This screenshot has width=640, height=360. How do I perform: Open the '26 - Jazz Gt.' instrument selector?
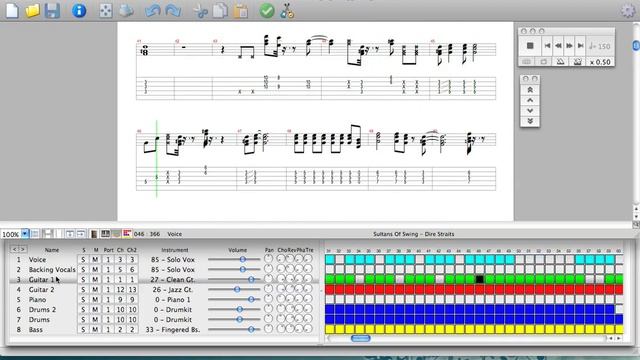(x=173, y=289)
